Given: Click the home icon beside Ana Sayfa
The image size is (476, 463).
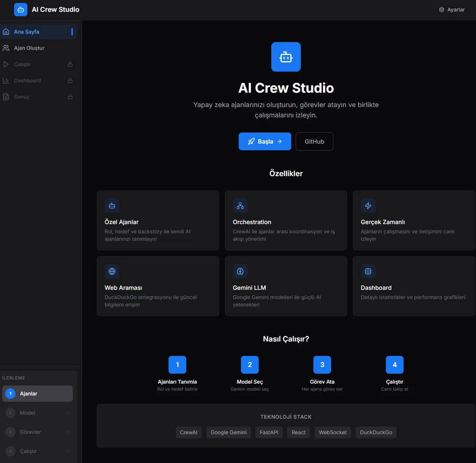Looking at the screenshot, I should point(6,32).
